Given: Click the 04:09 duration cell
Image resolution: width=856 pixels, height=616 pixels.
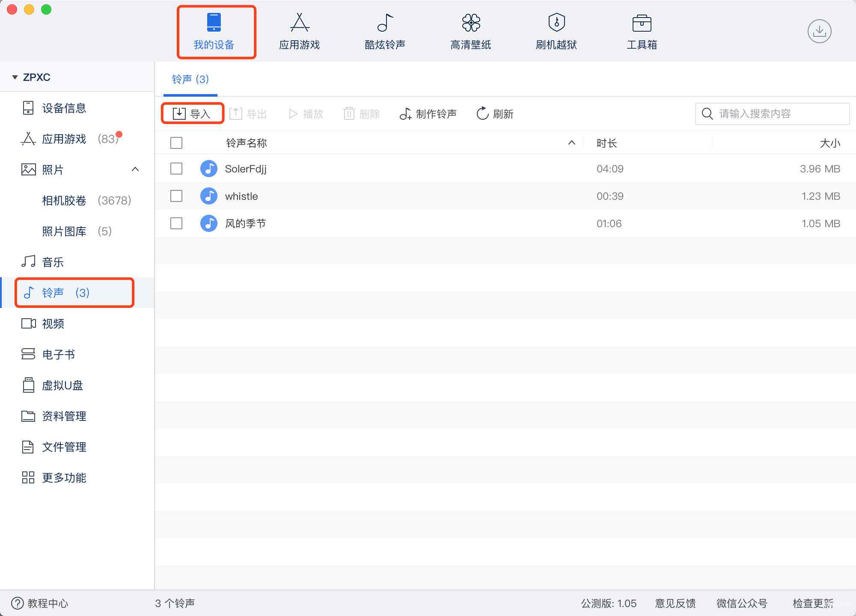Looking at the screenshot, I should pos(610,169).
